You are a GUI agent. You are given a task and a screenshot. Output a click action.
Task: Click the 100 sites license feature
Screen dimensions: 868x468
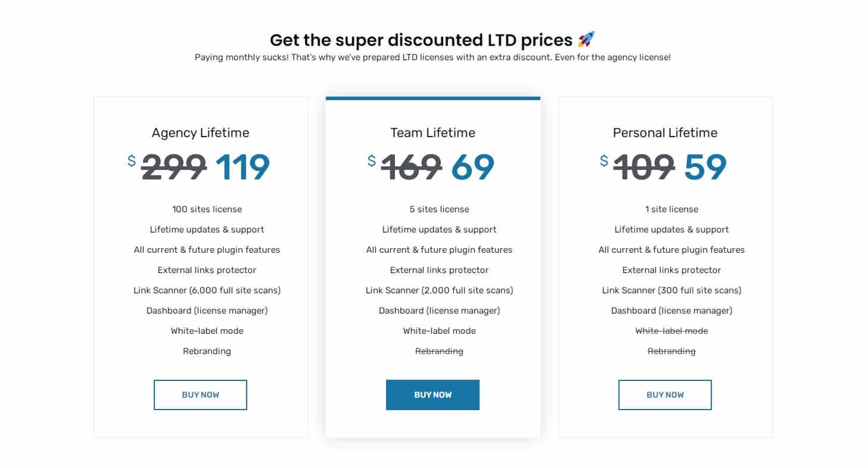[207, 209]
